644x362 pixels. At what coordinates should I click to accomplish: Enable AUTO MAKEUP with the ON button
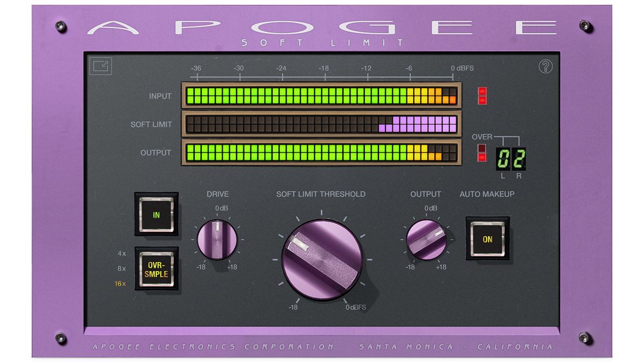tap(487, 240)
